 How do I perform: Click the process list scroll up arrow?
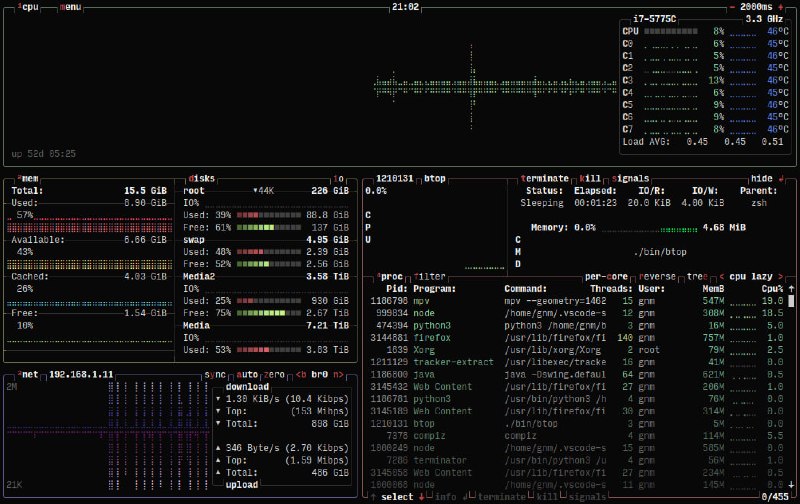pyautogui.click(x=791, y=288)
